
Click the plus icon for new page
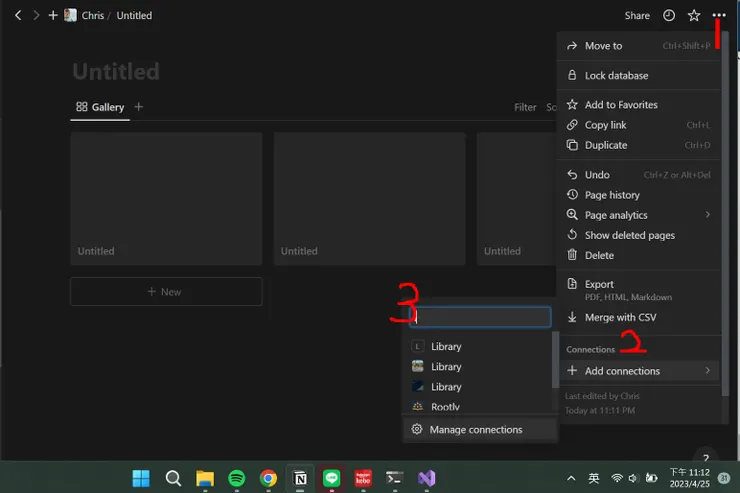(x=53, y=15)
